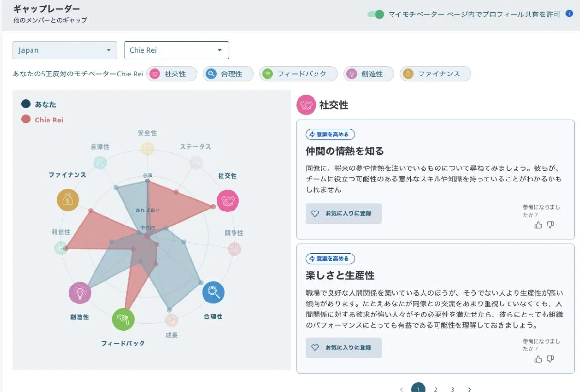Screen dimensions: 580x392
Task: Go to page 2 in the pagination
Action: [435, 389]
